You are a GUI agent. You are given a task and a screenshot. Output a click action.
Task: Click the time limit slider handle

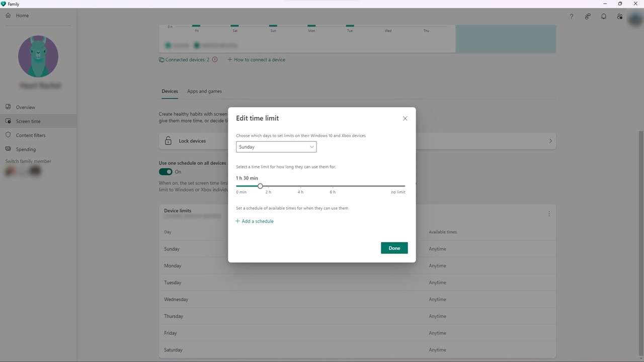point(260,186)
